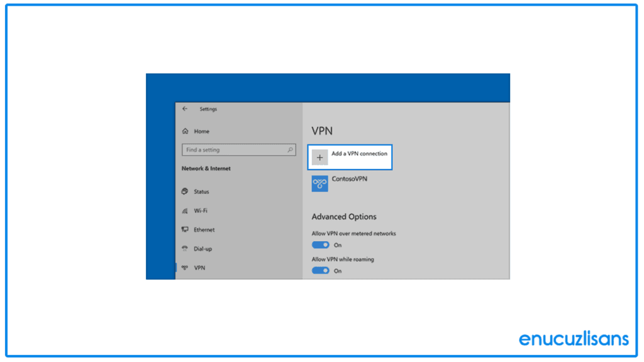Select the VPN network icon in sidebar
Screen dimensions: 644x362
click(184, 268)
